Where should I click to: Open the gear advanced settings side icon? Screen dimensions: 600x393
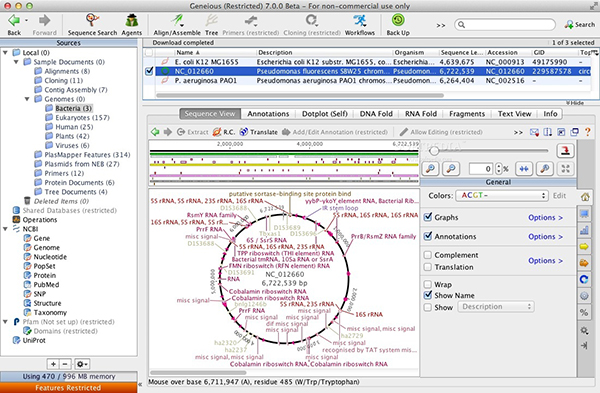pos(584,330)
